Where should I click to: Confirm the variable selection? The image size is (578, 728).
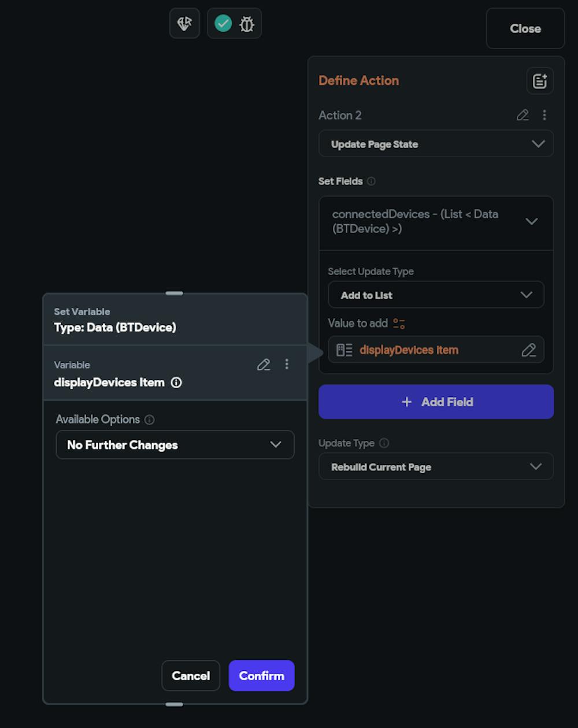(261, 676)
